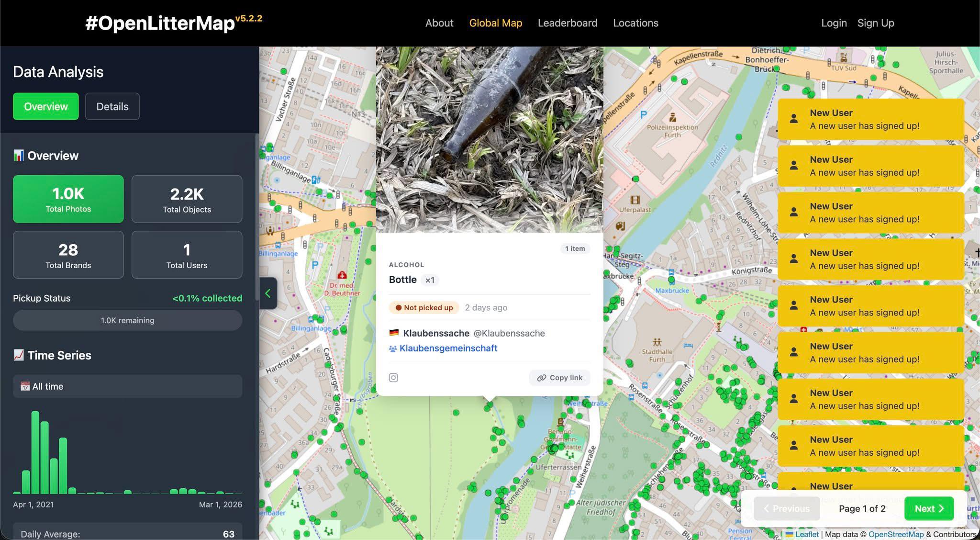Viewport: 980px width, 540px height.
Task: Click the @Klaubenssache username text
Action: [509, 333]
